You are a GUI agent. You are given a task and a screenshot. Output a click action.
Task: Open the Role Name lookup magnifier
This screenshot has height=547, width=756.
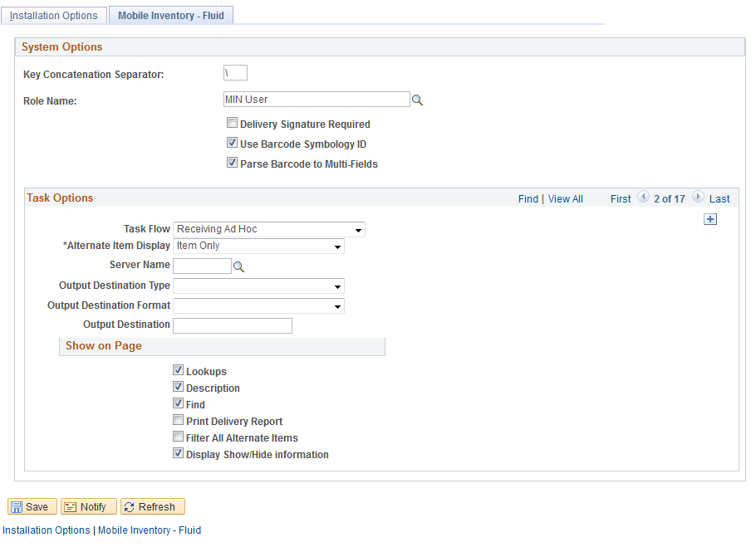[417, 99]
